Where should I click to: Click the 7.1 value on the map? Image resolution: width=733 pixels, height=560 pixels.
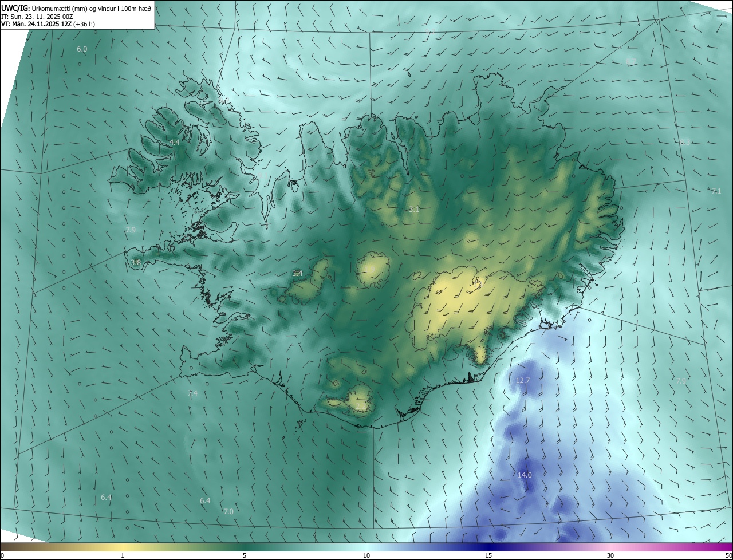tap(716, 191)
